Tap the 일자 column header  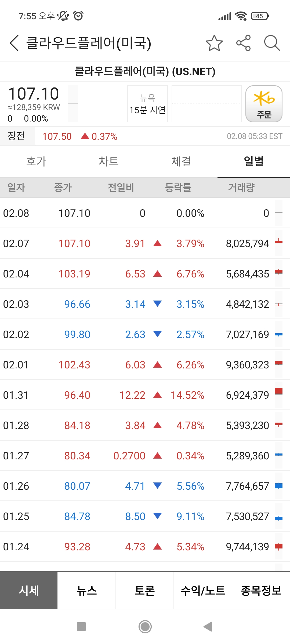point(16,187)
